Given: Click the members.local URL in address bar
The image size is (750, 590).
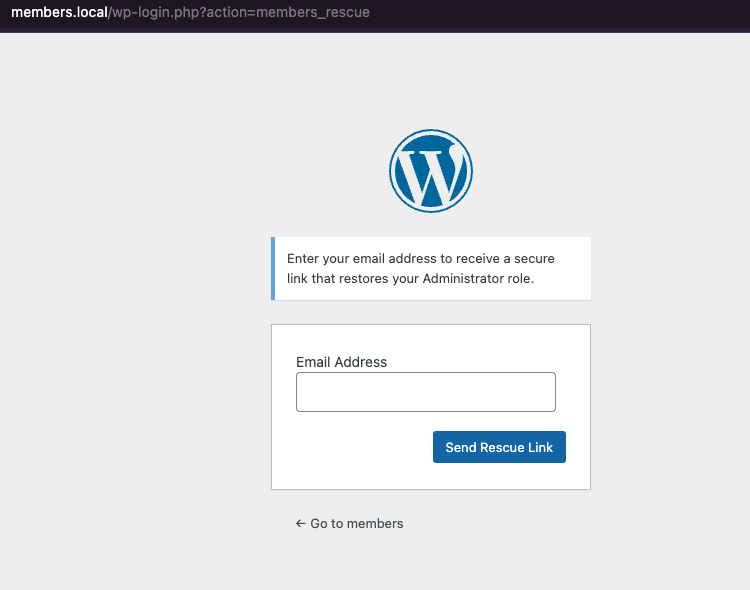Looking at the screenshot, I should [190, 12].
